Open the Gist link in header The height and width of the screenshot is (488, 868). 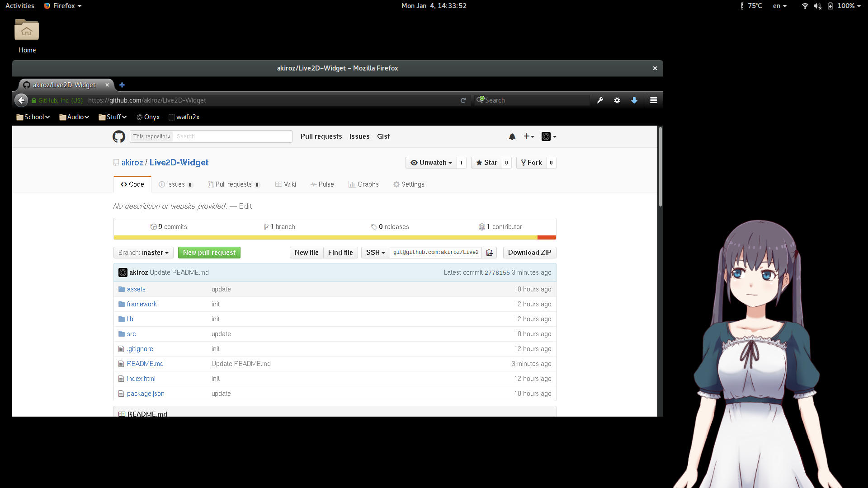(x=383, y=136)
